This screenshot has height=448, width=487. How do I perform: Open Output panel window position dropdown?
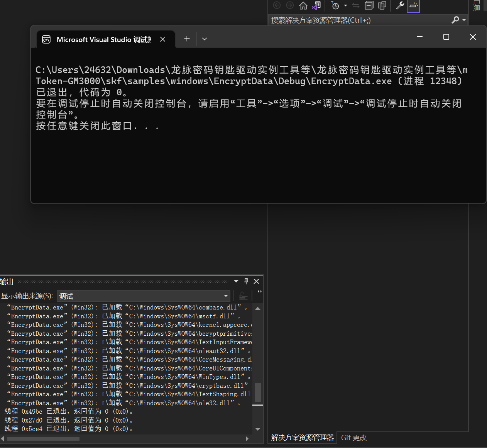point(236,281)
